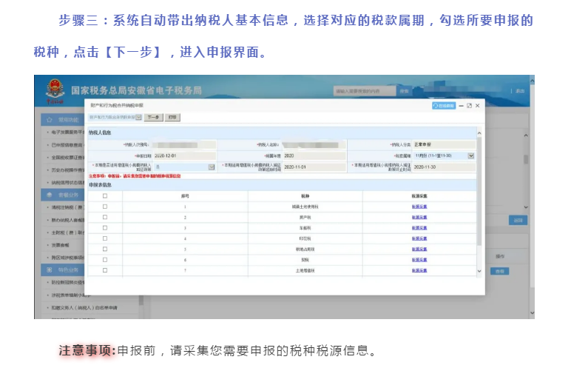Close the tax declaration dialog
Screen dimensions: 588x368
478,106
